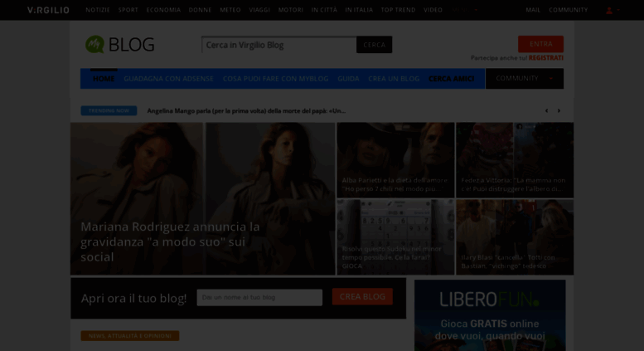Open VIAGGI in top navigation
The width and height of the screenshot is (644, 351).
coord(259,10)
